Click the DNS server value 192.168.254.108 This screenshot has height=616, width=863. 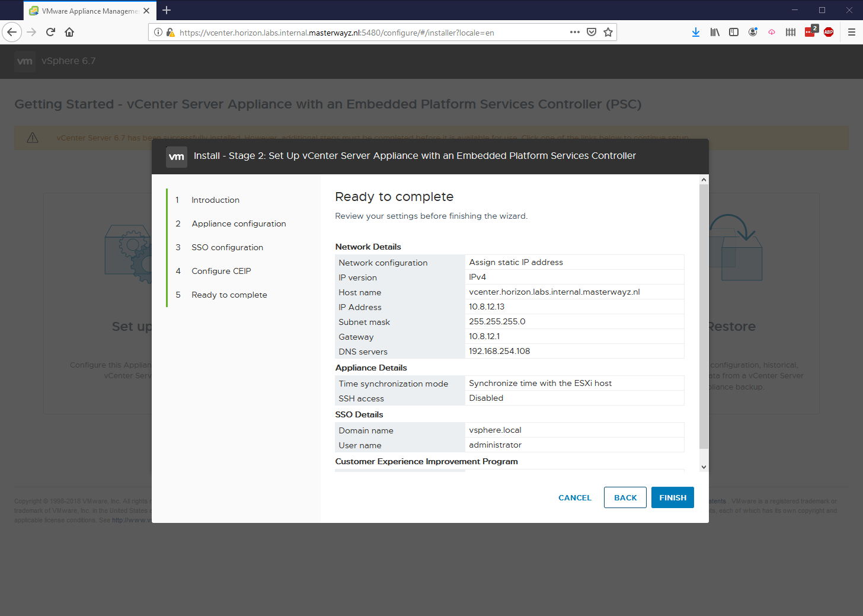point(499,351)
